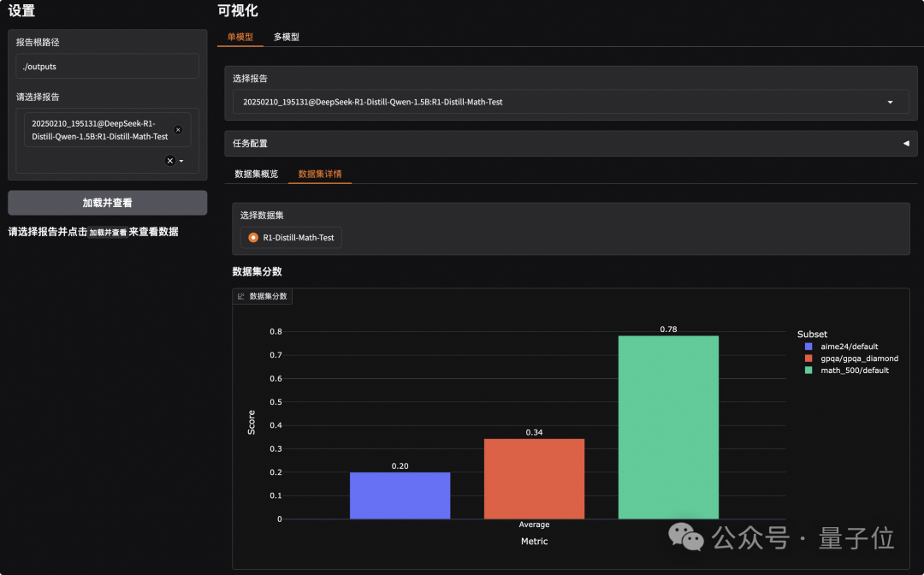Click the 0.20 bar value label
The width and height of the screenshot is (924, 575).
pyautogui.click(x=400, y=466)
